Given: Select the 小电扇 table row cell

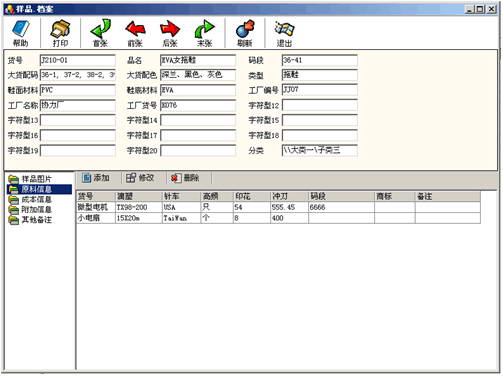Looking at the screenshot, I should click(96, 218).
